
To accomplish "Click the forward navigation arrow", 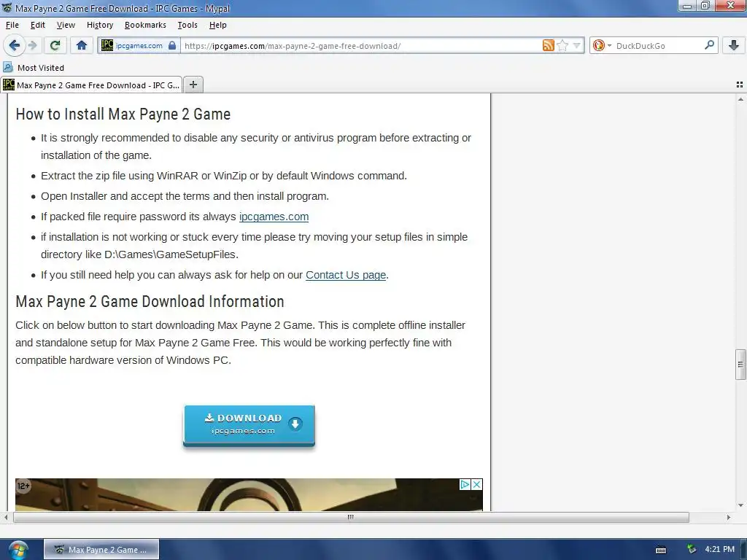I will click(32, 46).
